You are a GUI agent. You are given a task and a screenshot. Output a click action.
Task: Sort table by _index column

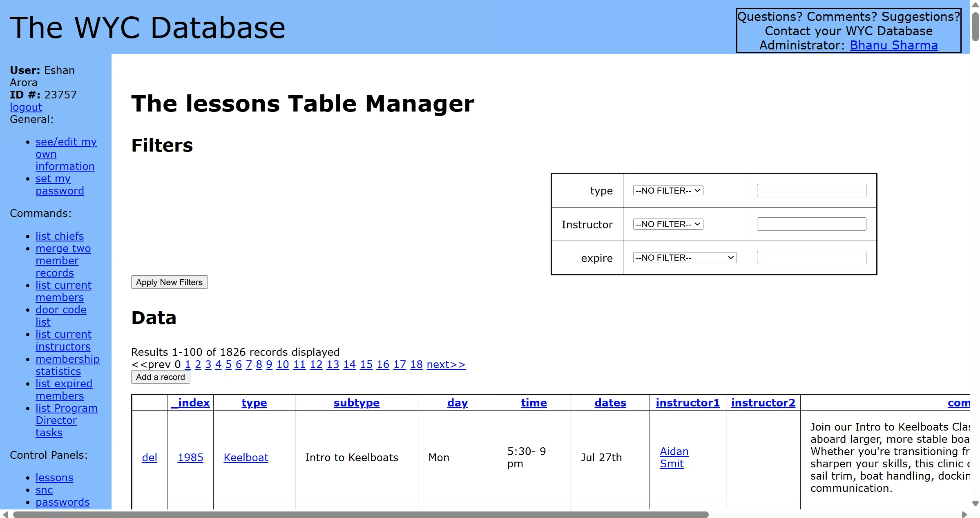190,403
